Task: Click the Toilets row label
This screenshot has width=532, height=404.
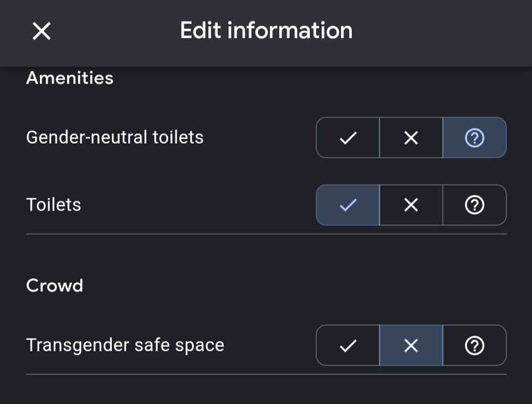Action: pyautogui.click(x=54, y=205)
